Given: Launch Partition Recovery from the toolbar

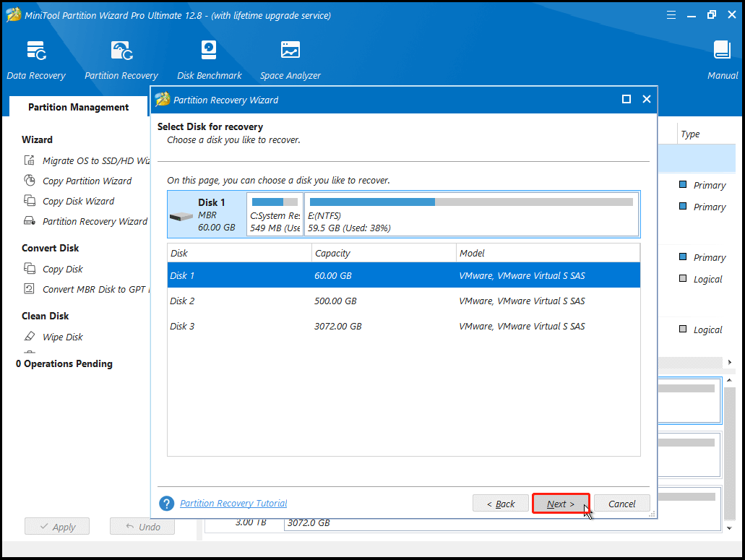Looking at the screenshot, I should 121,60.
